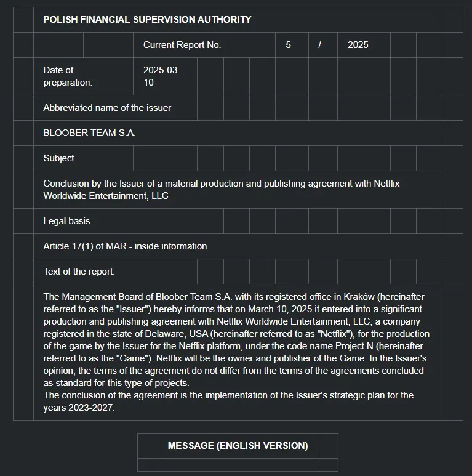Viewport: 472px width, 476px height.
Task: Click the empty cell left of Current Report No.
Action: 108,45
